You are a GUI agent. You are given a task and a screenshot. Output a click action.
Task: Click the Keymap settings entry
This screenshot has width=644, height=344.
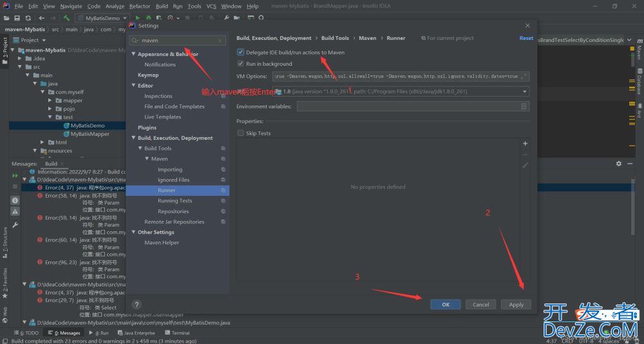point(148,75)
